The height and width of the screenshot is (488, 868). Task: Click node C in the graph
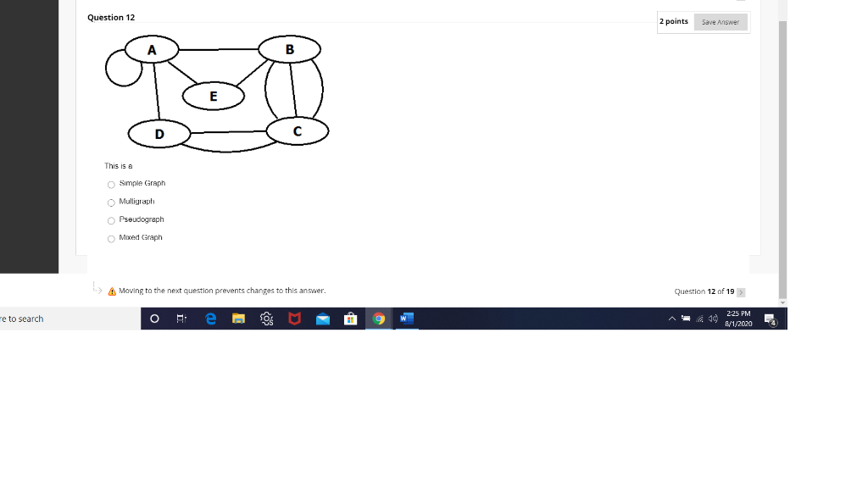tap(298, 131)
